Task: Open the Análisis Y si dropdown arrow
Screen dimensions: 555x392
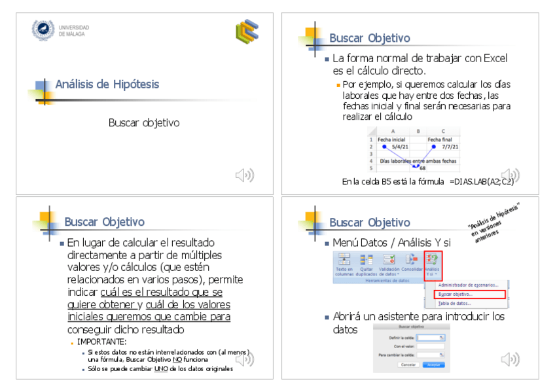Action: 436,274
